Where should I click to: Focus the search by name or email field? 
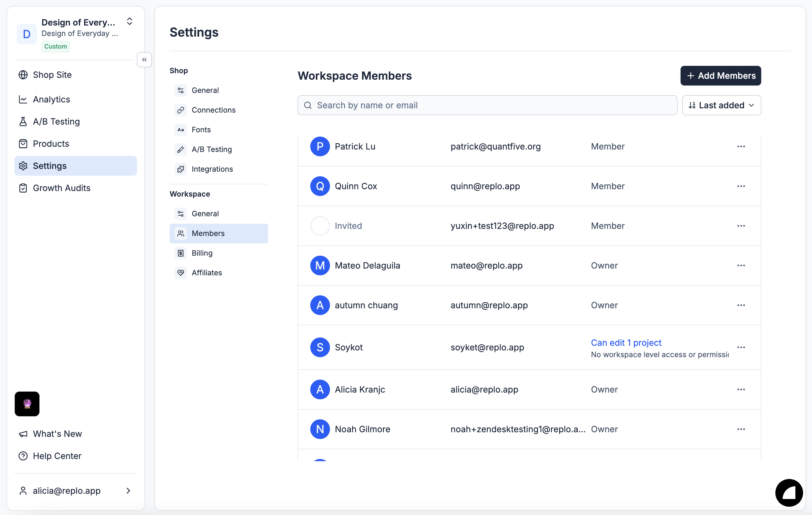(x=487, y=105)
